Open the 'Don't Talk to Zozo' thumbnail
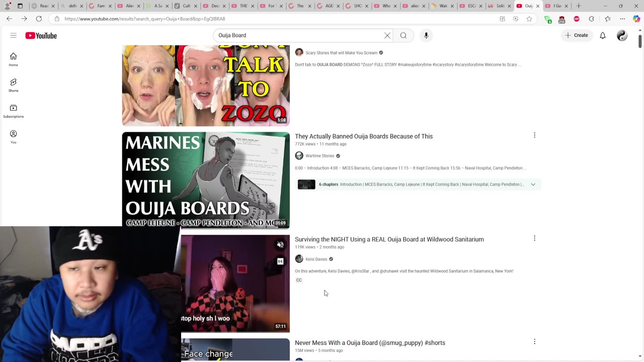The height and width of the screenshot is (362, 644). coord(206,85)
